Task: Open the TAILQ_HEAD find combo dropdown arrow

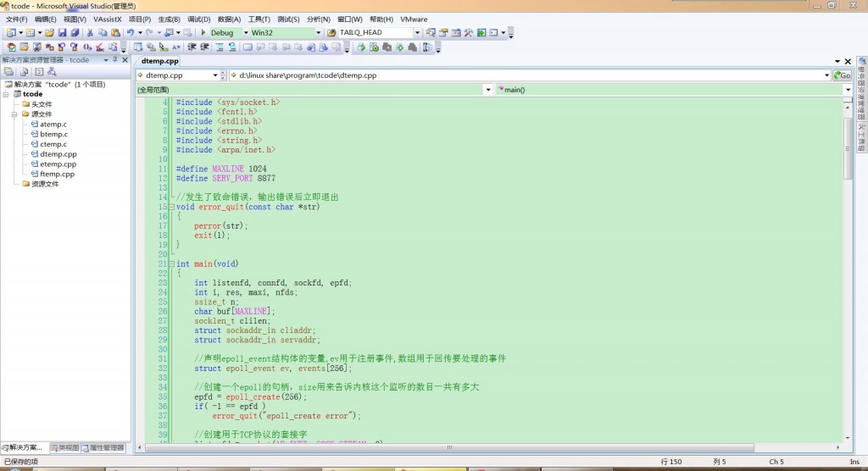Action: [x=417, y=33]
